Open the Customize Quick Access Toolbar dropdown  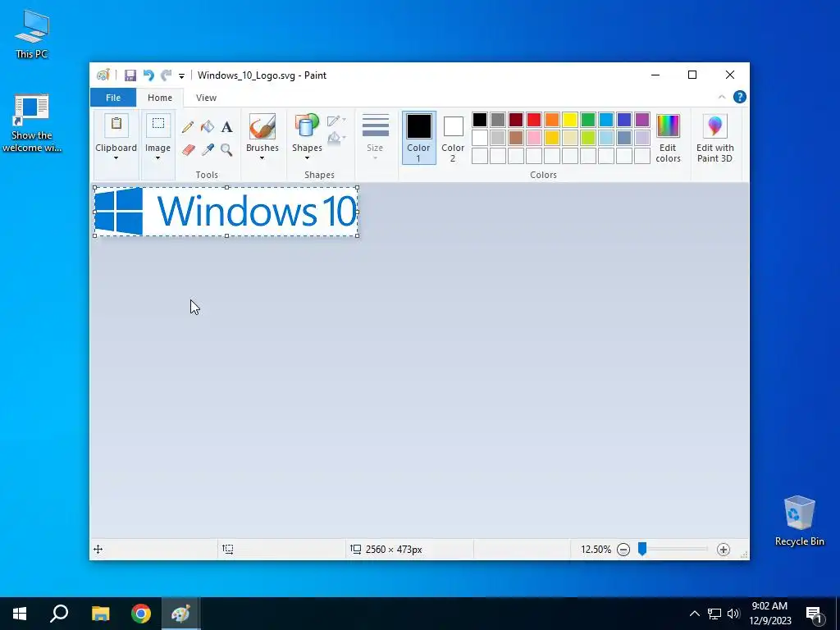(x=181, y=76)
